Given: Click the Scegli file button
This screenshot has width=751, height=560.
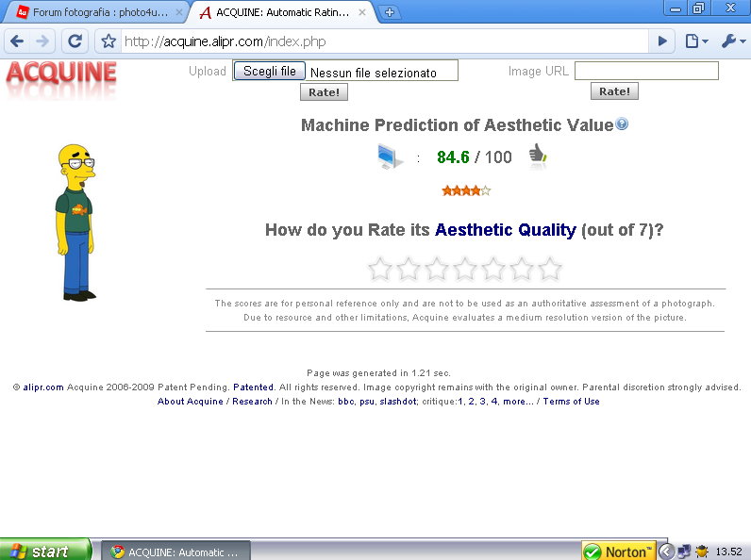Looking at the screenshot, I should 270,72.
